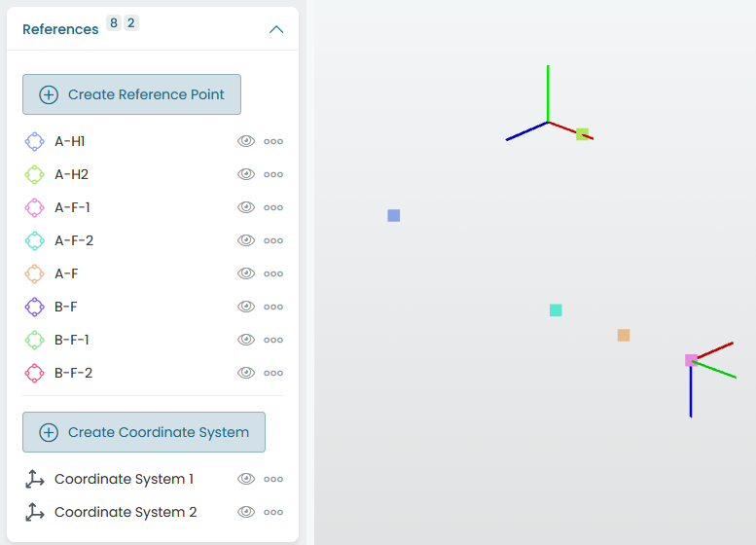The image size is (756, 545).
Task: Hide Coordinate System 1 in the viewer
Action: (x=246, y=479)
